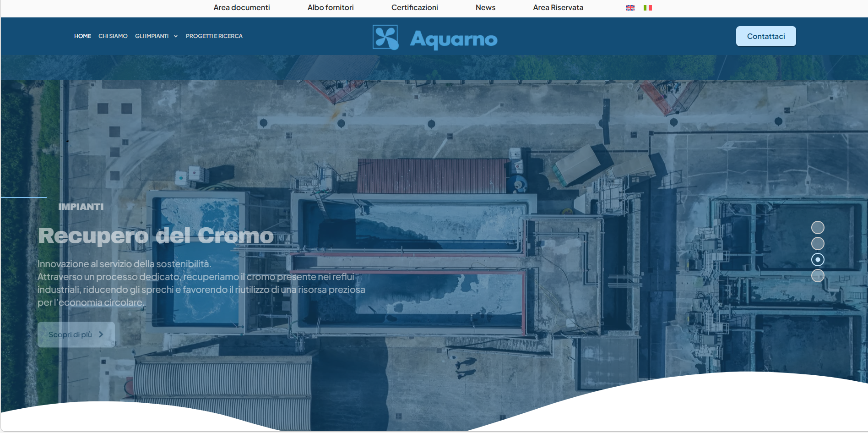Select the Italian flag language icon
The height and width of the screenshot is (433, 868).
[647, 8]
